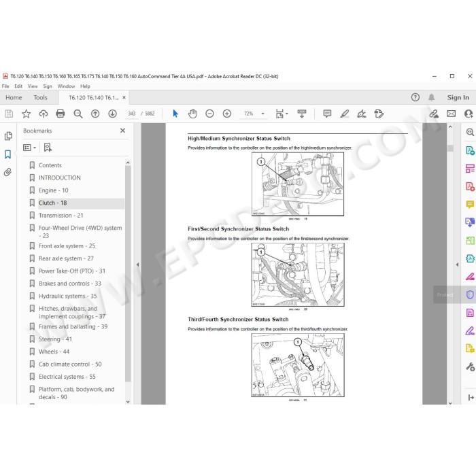The height and width of the screenshot is (476, 476).
Task: Open the Edit menu
Action: (18, 86)
